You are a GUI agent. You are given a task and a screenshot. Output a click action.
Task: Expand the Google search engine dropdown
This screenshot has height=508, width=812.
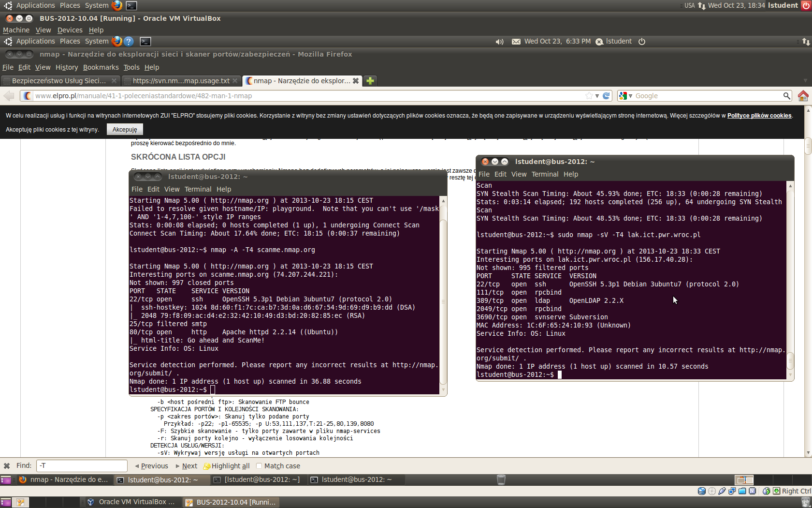click(626, 96)
